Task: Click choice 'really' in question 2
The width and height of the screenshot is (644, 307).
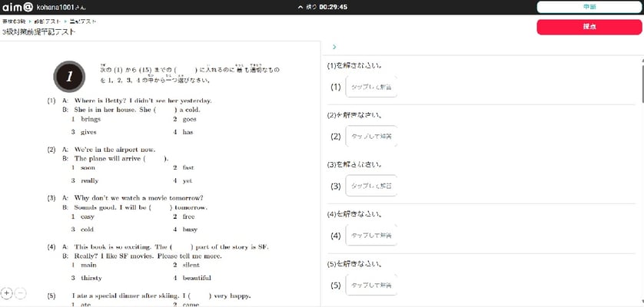Action: click(x=90, y=180)
